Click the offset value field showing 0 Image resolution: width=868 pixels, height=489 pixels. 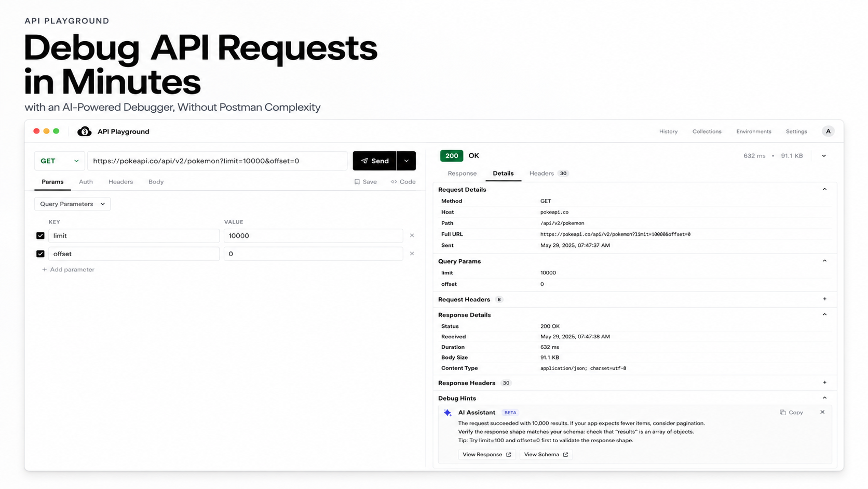coord(313,254)
